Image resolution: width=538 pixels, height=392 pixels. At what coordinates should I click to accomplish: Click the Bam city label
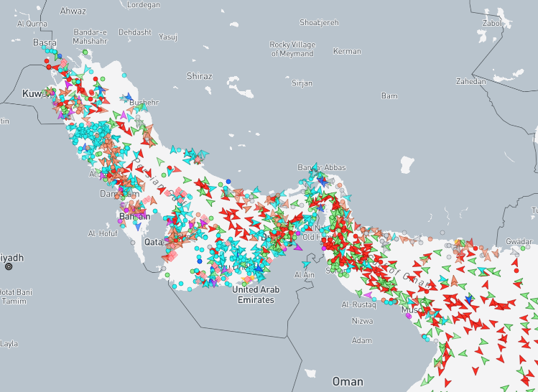389,95
